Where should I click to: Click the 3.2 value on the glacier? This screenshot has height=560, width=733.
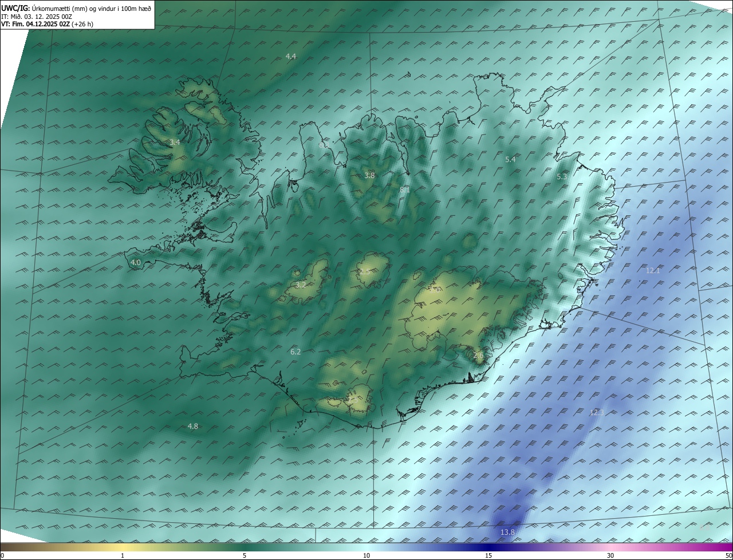tap(301, 285)
